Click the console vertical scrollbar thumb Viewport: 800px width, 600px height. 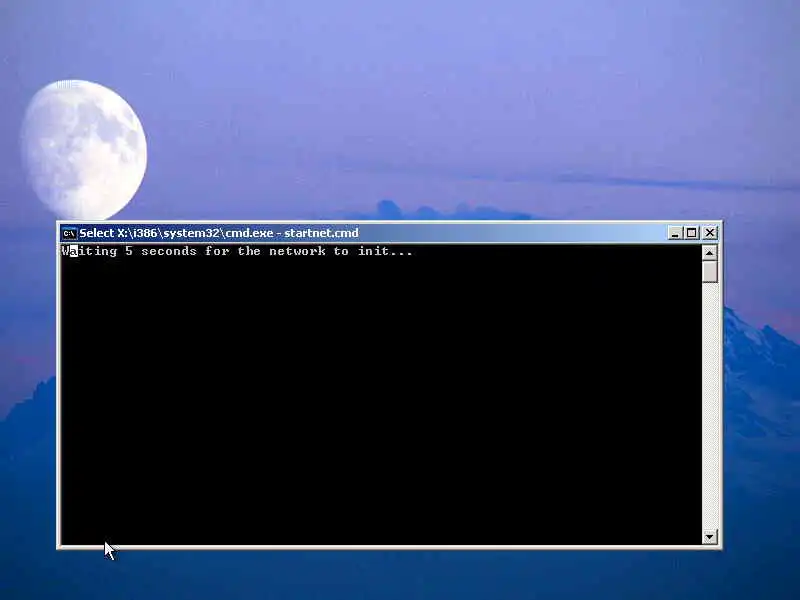point(710,271)
